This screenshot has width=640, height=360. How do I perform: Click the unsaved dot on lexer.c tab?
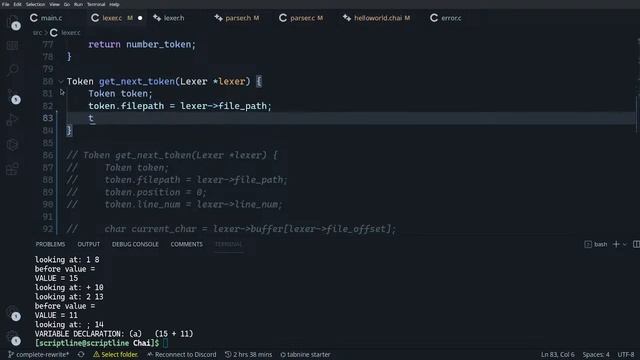140,18
